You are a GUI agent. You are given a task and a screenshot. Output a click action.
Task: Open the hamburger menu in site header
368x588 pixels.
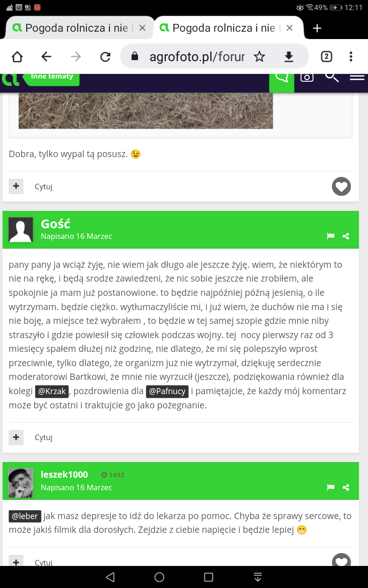(357, 77)
